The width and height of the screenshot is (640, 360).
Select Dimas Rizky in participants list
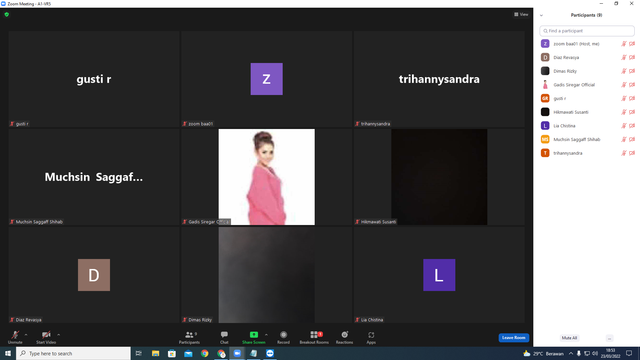(587, 71)
